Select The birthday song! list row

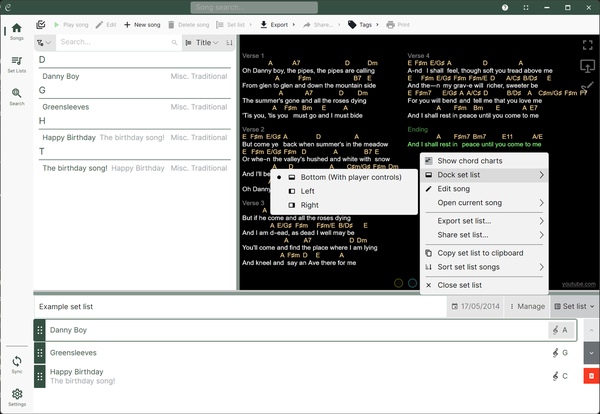(x=135, y=168)
